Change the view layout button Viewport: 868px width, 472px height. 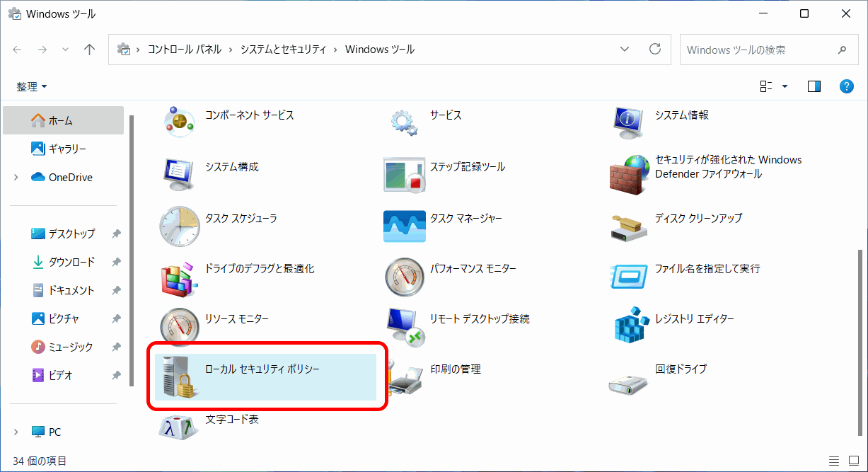click(766, 86)
